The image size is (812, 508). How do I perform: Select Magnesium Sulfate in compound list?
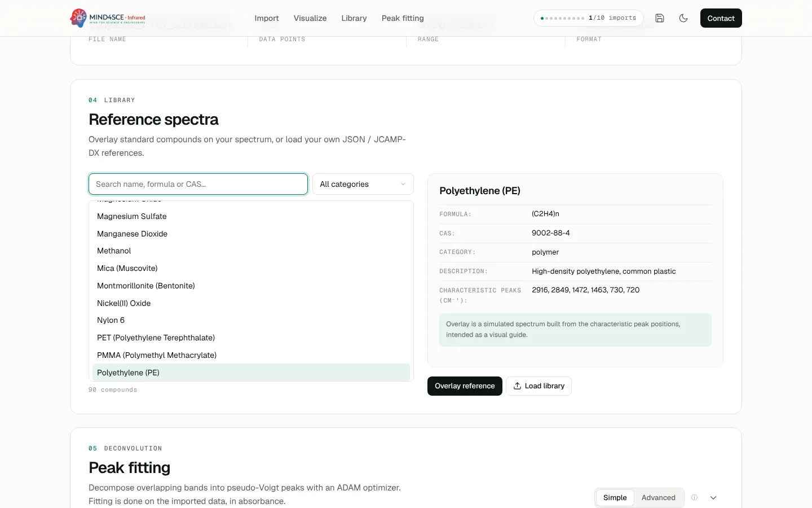click(251, 216)
